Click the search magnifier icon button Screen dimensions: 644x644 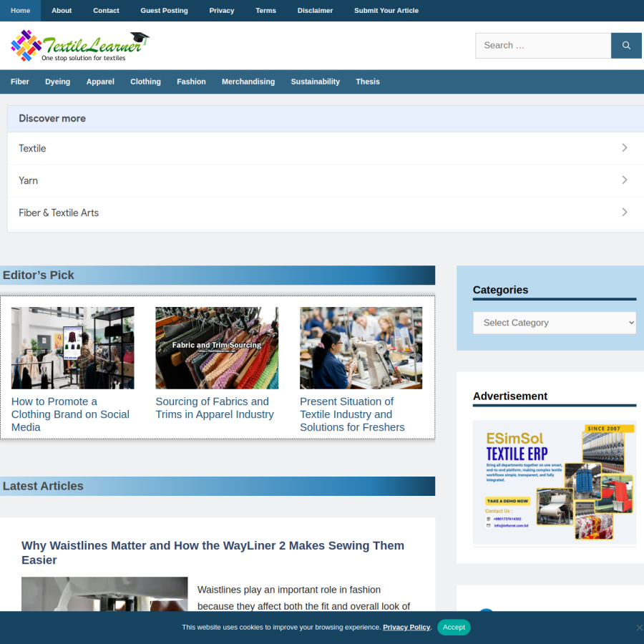point(626,46)
